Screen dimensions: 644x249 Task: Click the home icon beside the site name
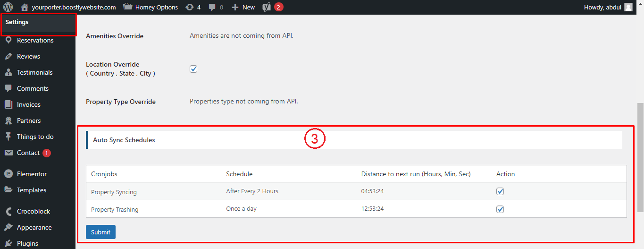[x=25, y=7]
